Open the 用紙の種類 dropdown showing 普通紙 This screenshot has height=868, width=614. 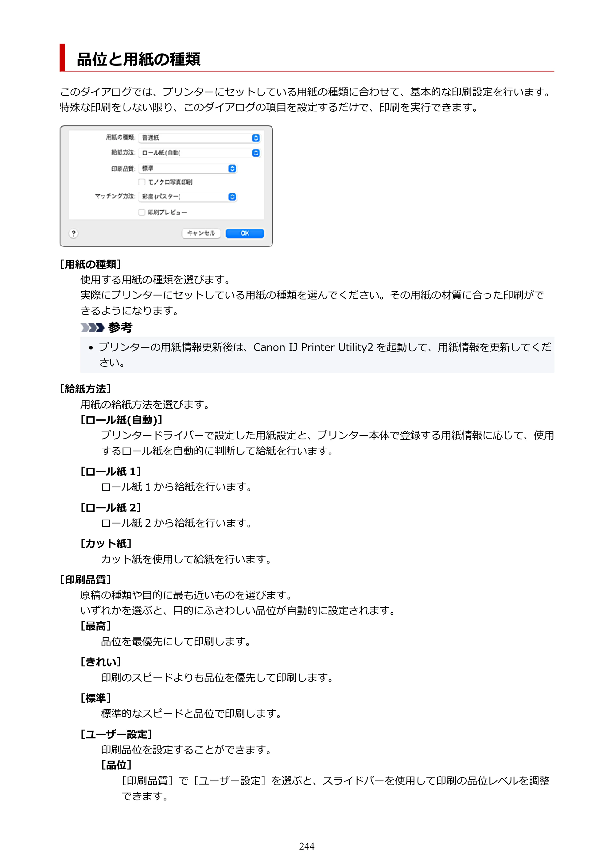(199, 138)
